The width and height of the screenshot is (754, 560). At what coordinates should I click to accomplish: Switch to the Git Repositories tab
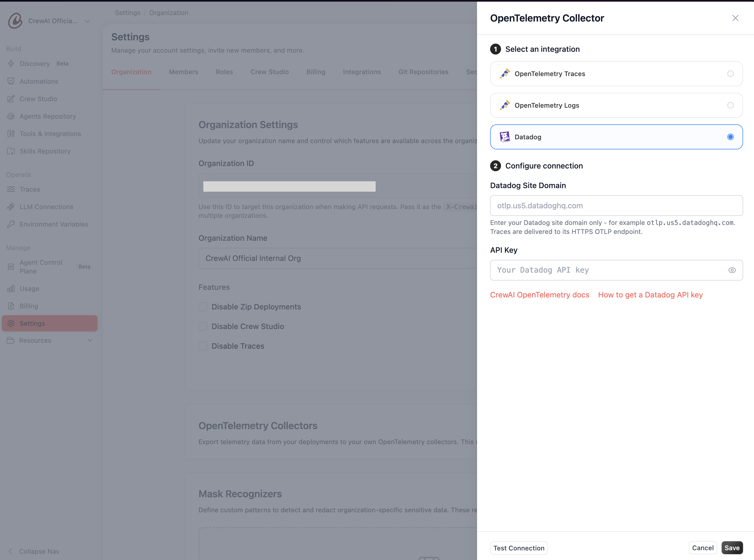pyautogui.click(x=423, y=72)
